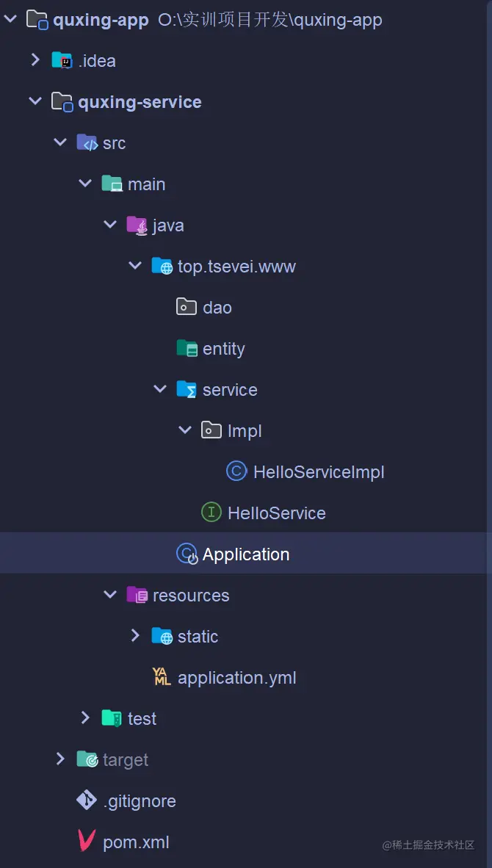Open the pom.xml file
Viewport: 492px width, 868px height.
(x=136, y=842)
